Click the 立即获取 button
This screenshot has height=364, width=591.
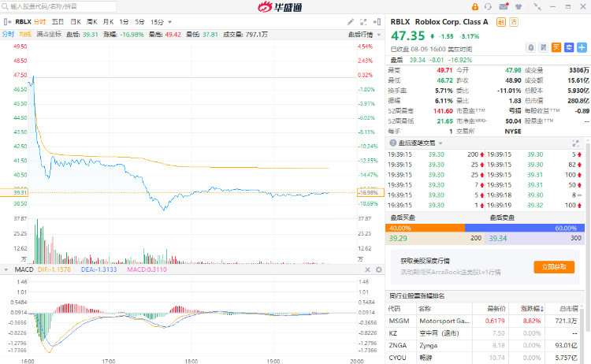tap(554, 267)
